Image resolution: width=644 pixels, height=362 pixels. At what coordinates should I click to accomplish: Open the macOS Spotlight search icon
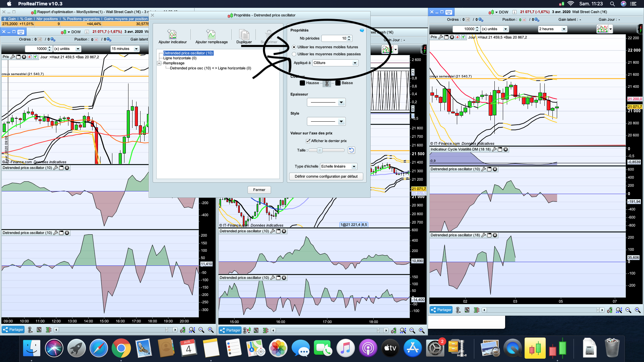[x=612, y=4]
